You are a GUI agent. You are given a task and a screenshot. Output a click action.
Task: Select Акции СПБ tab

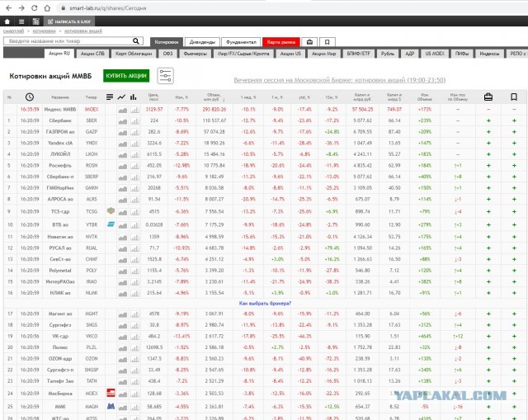point(92,54)
